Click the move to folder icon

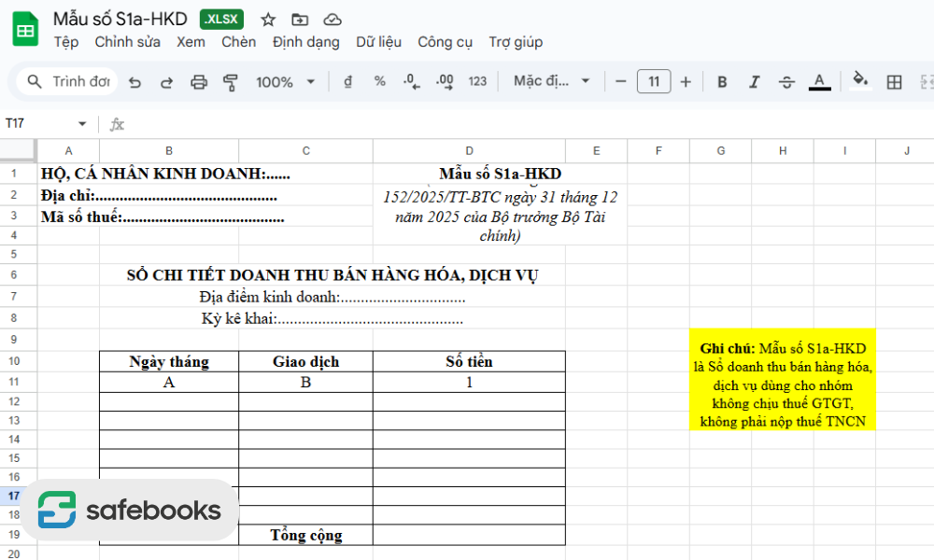(x=300, y=20)
